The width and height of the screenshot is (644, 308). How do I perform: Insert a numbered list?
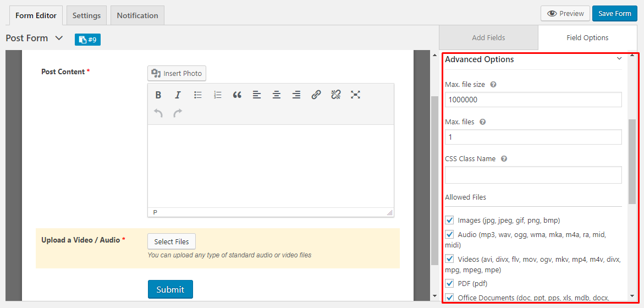tap(218, 95)
